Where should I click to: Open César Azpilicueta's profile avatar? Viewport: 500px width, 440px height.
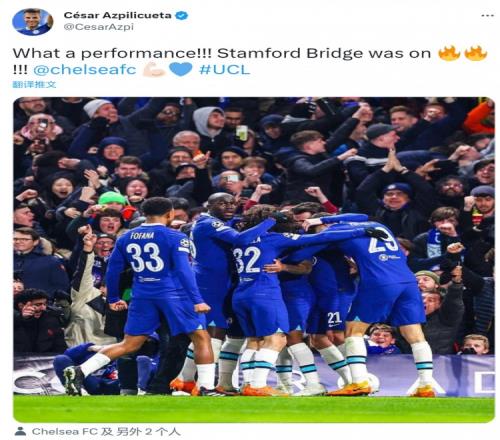click(x=32, y=22)
